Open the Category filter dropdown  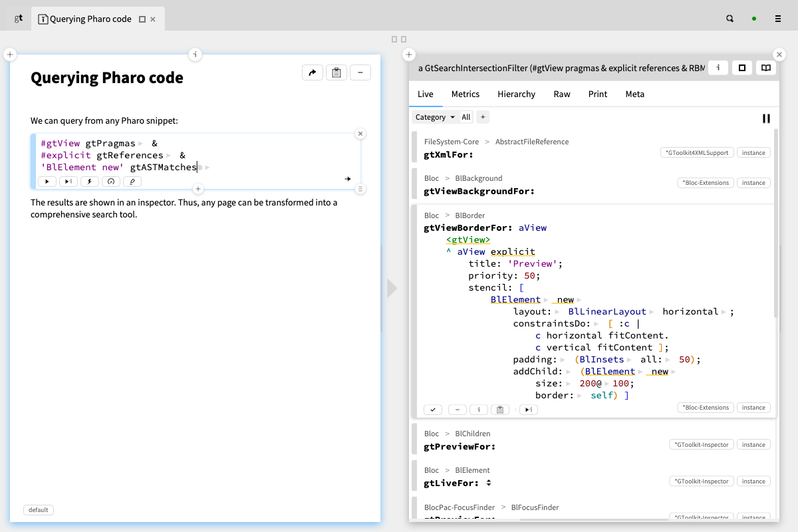point(435,117)
